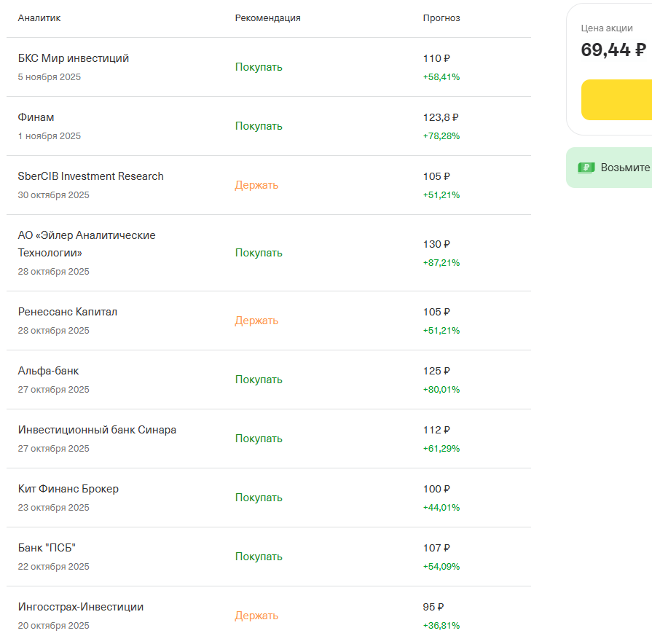Click the 130 ₽ forecast price
652x644 pixels.
click(x=437, y=244)
